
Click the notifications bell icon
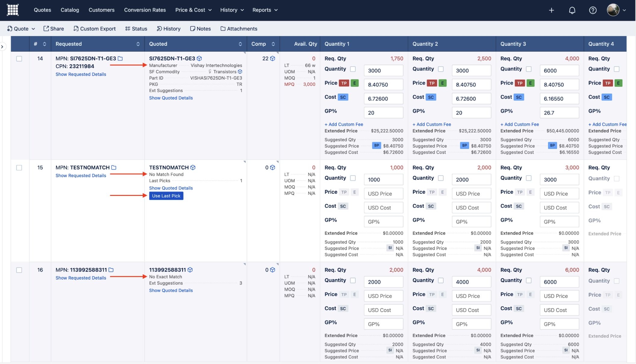[x=572, y=10]
